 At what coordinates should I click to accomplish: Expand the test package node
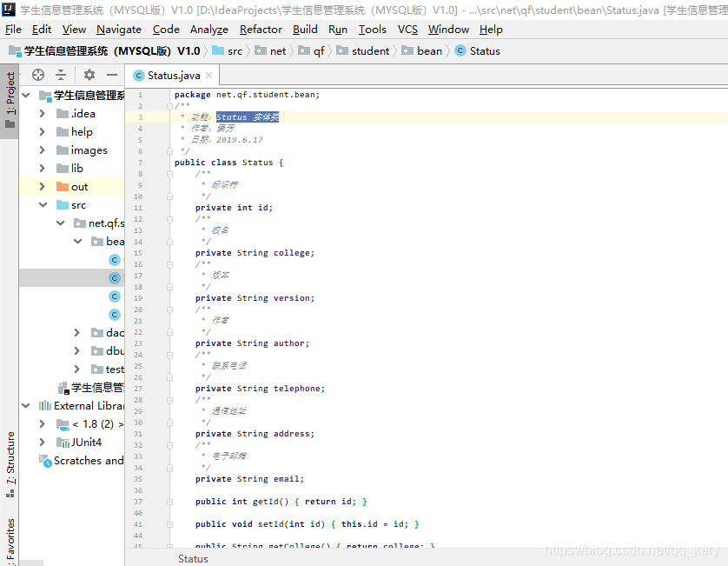click(77, 369)
